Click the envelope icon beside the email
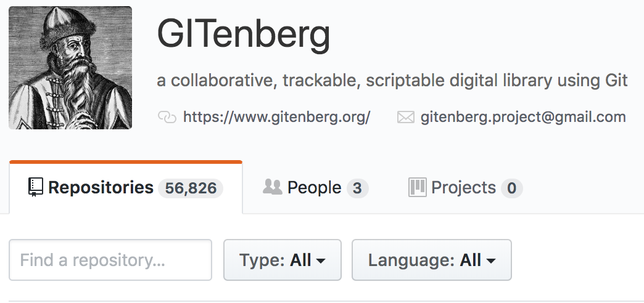Screen dimensions: 644x303 405,117
